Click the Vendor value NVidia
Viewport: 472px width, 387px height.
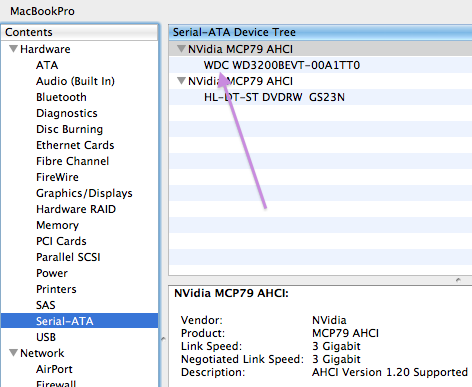click(x=329, y=320)
